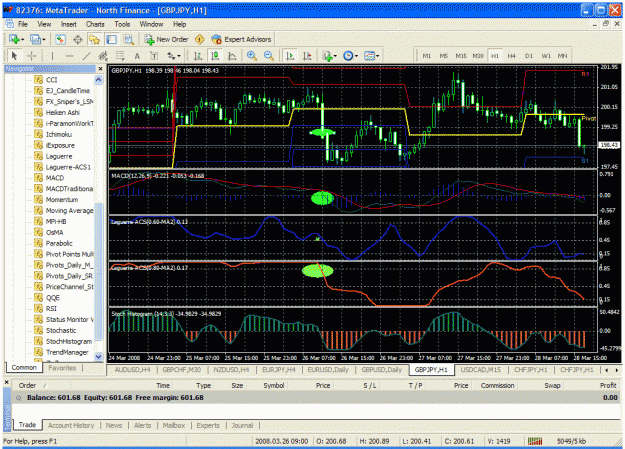This screenshot has height=449, width=625.
Task: Select the Ichimoku indicator
Action: (59, 134)
